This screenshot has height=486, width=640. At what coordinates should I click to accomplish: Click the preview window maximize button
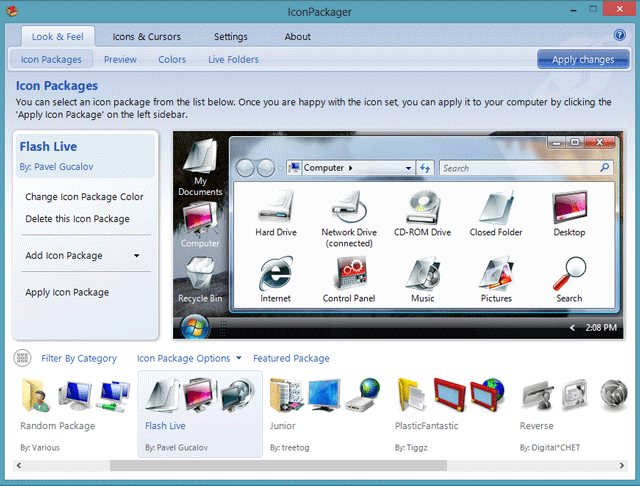[575, 142]
